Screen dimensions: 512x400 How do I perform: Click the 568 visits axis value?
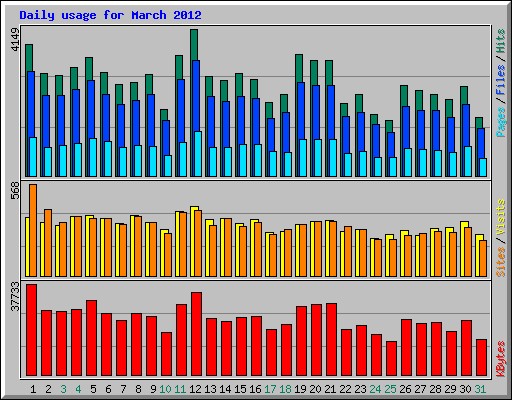[x=15, y=191]
